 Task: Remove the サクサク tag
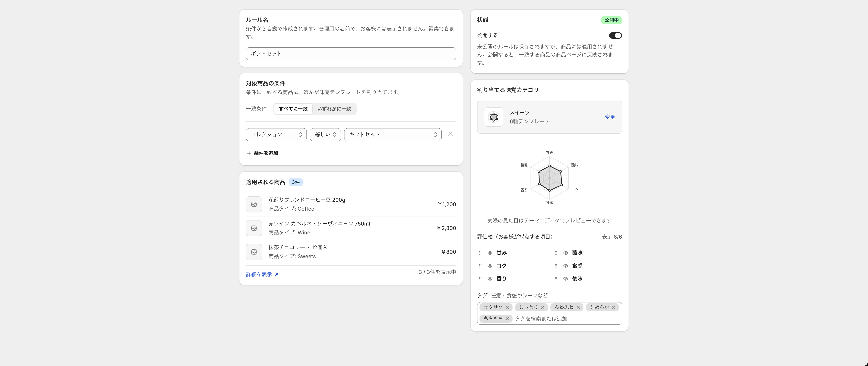tap(507, 307)
